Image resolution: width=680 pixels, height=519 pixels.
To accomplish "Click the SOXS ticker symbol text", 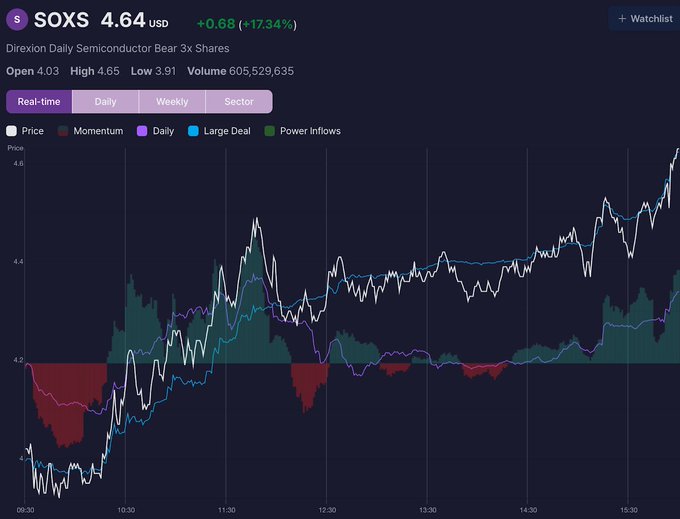I will tap(61, 20).
